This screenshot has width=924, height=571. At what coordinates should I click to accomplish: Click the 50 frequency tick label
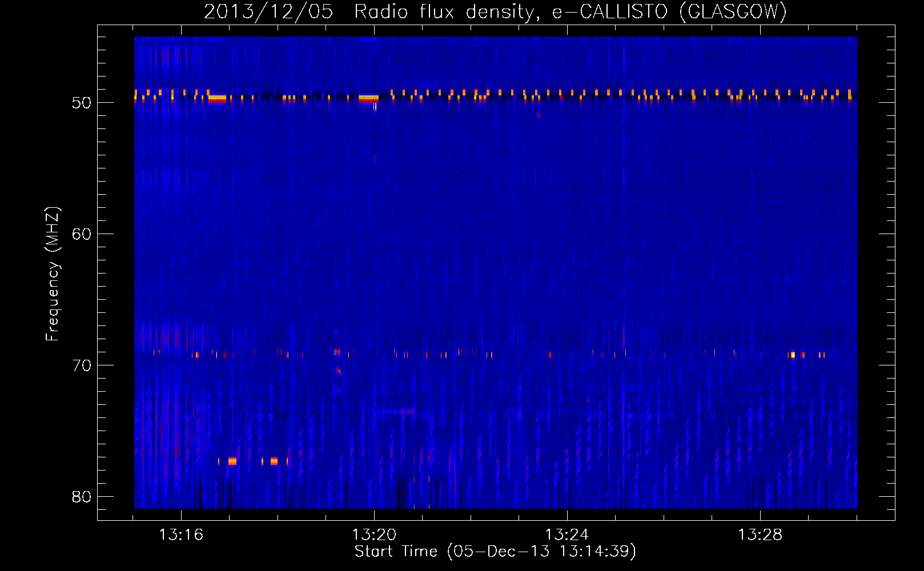(x=82, y=103)
